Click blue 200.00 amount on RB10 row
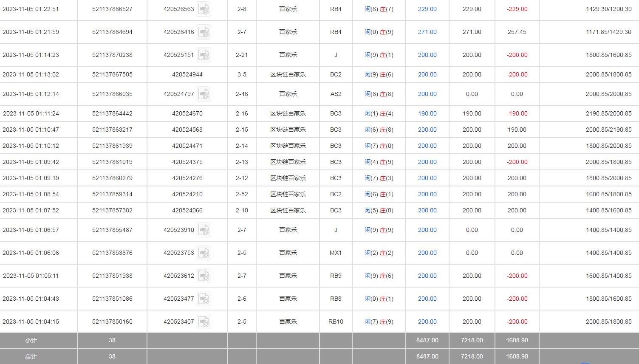Image resolution: width=639 pixels, height=364 pixels. [x=427, y=322]
